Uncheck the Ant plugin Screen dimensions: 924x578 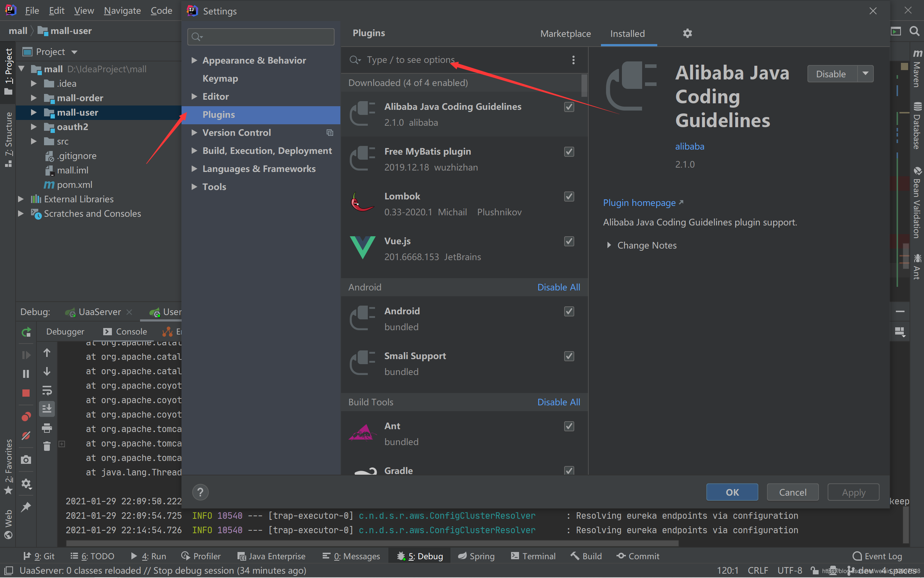(x=569, y=426)
